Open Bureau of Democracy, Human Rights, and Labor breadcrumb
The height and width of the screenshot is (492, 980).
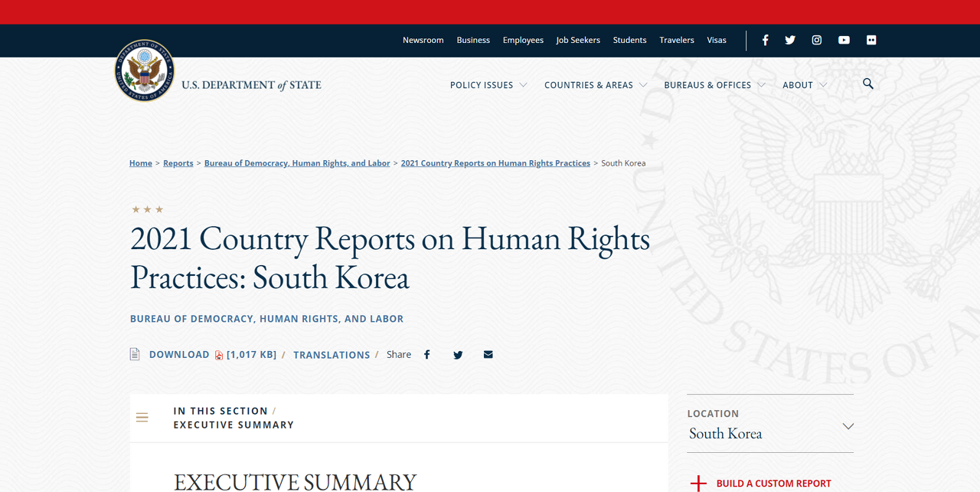[297, 163]
